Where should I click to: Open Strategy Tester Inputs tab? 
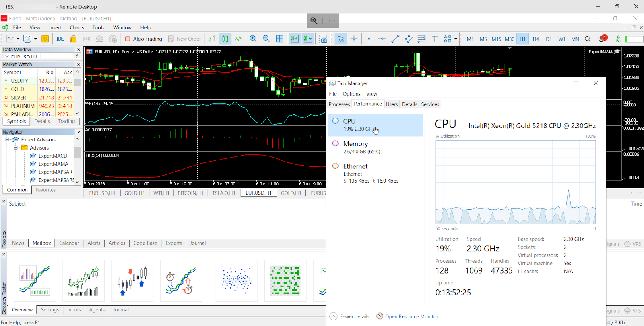point(74,310)
